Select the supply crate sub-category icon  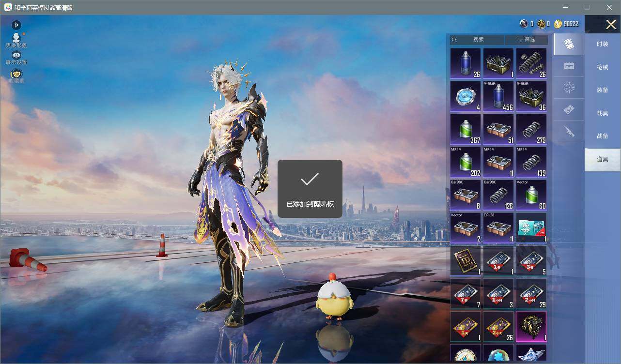coord(569,66)
